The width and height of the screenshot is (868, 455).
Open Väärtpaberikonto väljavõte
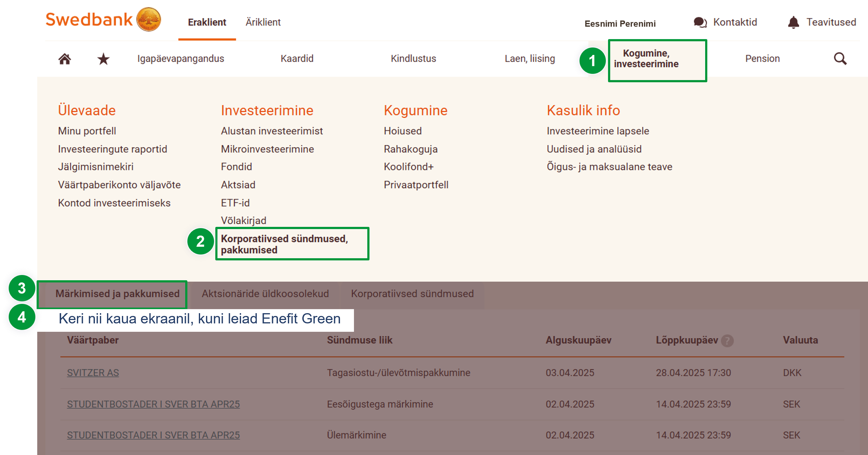(x=119, y=185)
